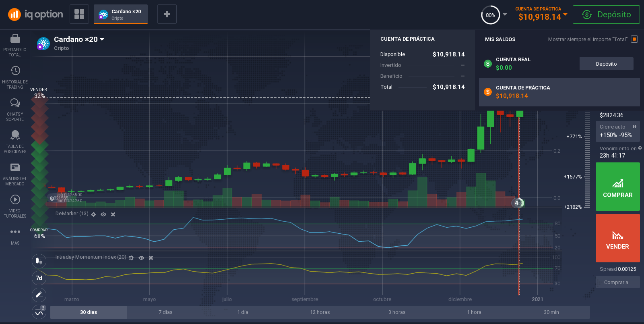644x324 pixels.
Task: Click the Cardano coin icon beside asset name
Action: click(43, 44)
